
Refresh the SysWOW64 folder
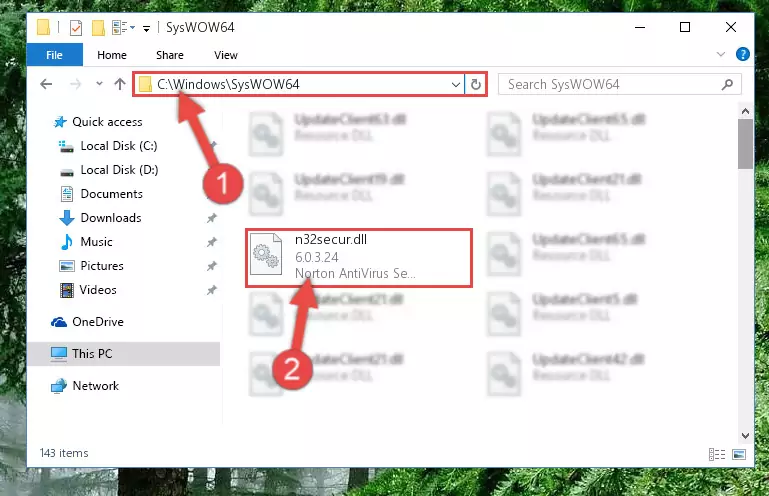tap(475, 84)
